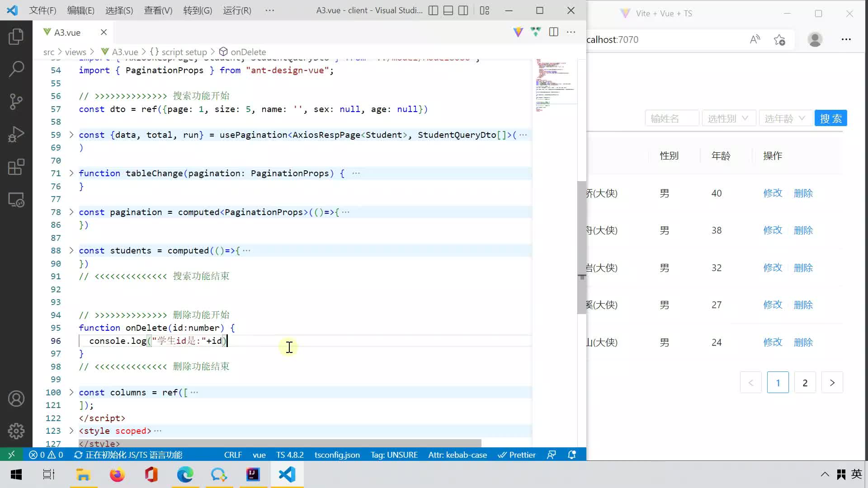Split the editor to the right
Image resolution: width=868 pixels, height=488 pixels.
click(x=553, y=32)
